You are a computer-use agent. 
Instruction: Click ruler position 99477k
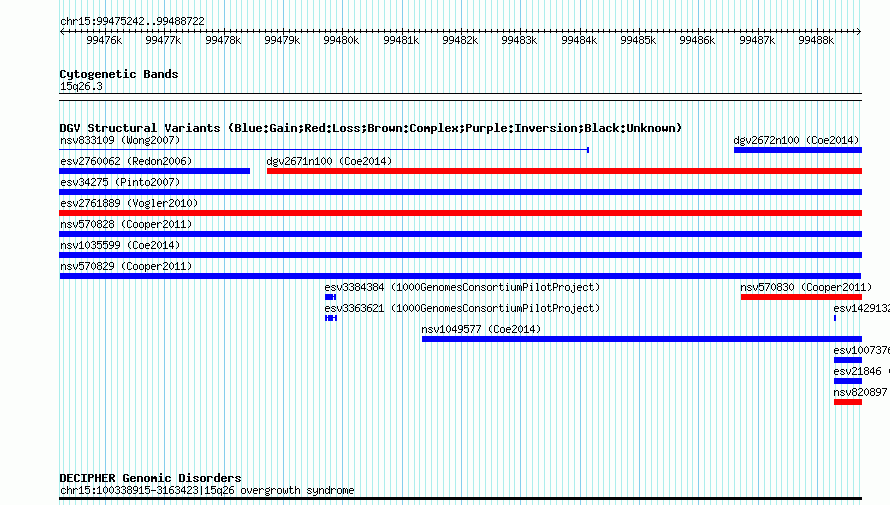click(163, 40)
